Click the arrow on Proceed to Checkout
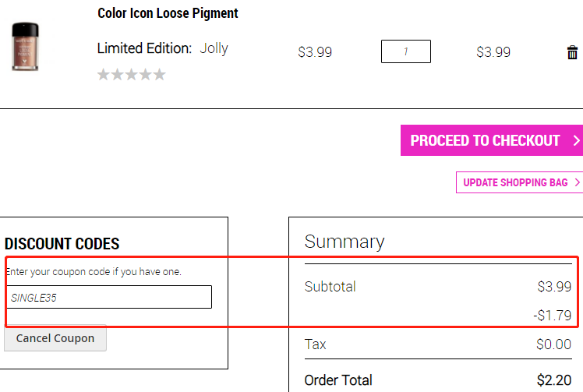The width and height of the screenshot is (583, 392). pos(576,140)
